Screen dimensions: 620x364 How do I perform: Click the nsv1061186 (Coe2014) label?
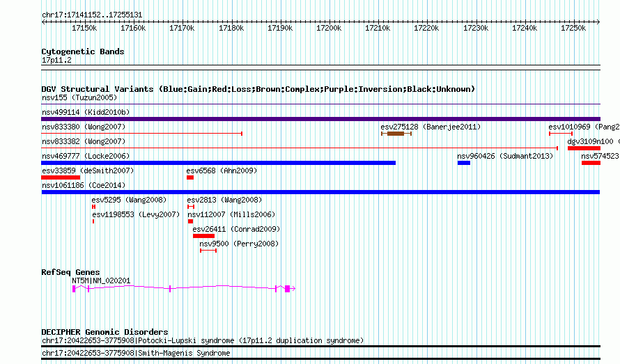click(84, 185)
